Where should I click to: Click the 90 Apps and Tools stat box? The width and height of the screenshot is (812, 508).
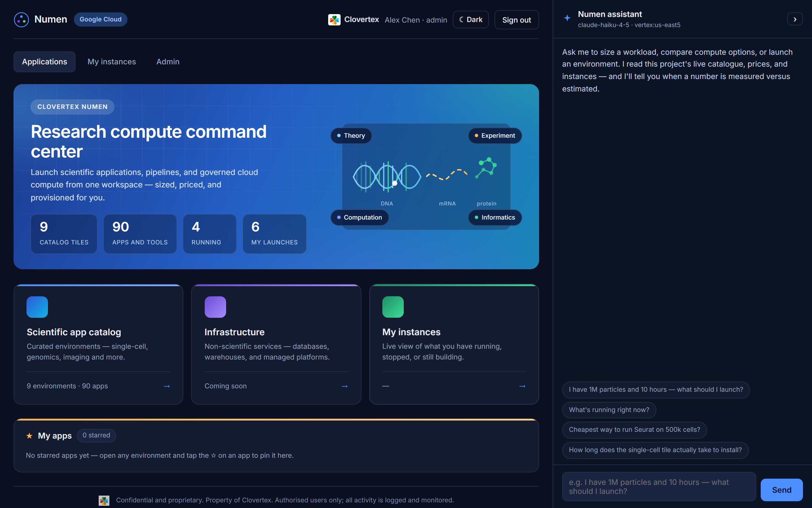point(140,234)
